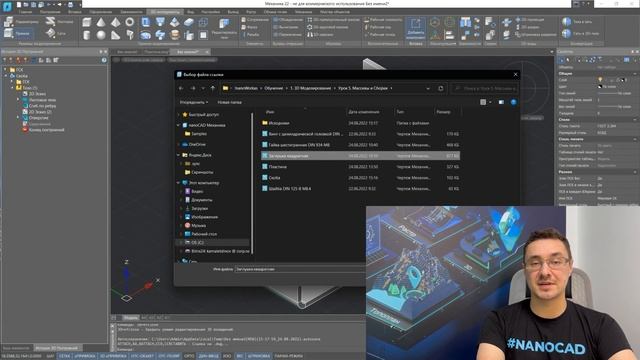The height and width of the screenshot is (360, 640).
Task: Toggle СЕТКА grid in status bar
Action: [x=64, y=356]
